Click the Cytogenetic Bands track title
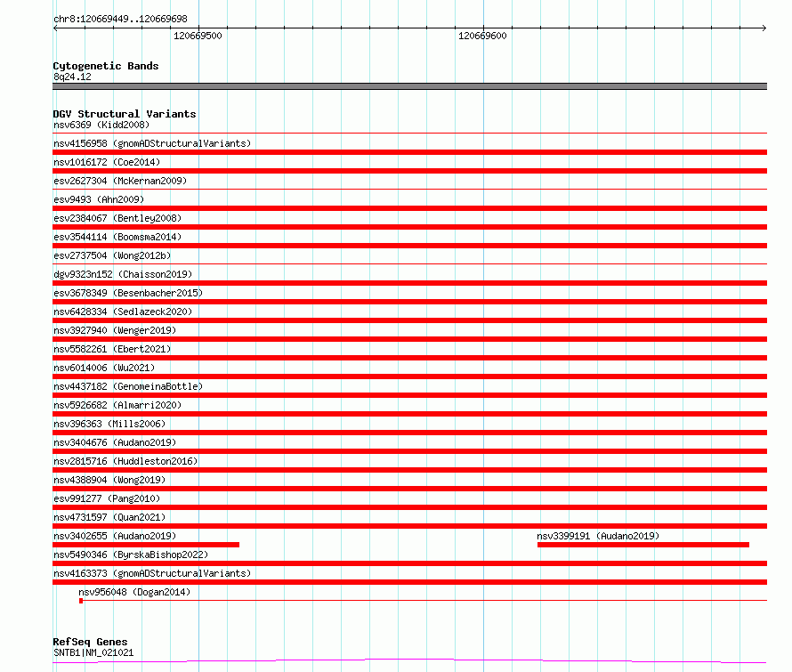792x672 pixels. coord(106,66)
